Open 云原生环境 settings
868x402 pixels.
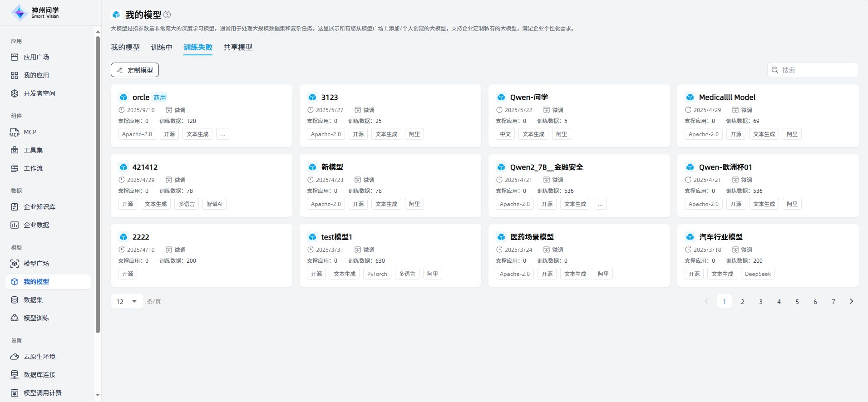click(x=39, y=357)
